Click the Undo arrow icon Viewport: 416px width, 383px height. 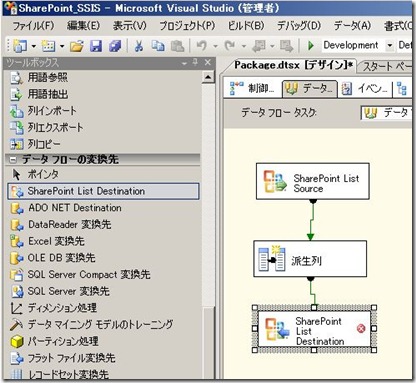click(x=202, y=46)
